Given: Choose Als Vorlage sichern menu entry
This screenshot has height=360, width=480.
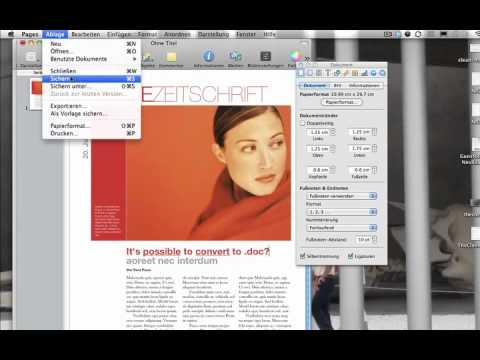Looking at the screenshot, I should click(x=91, y=114).
